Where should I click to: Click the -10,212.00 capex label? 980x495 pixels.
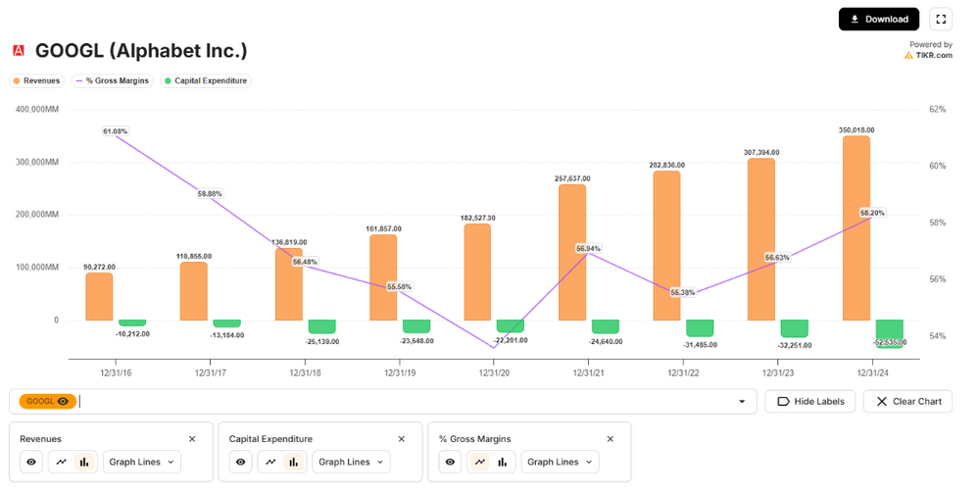(x=132, y=334)
